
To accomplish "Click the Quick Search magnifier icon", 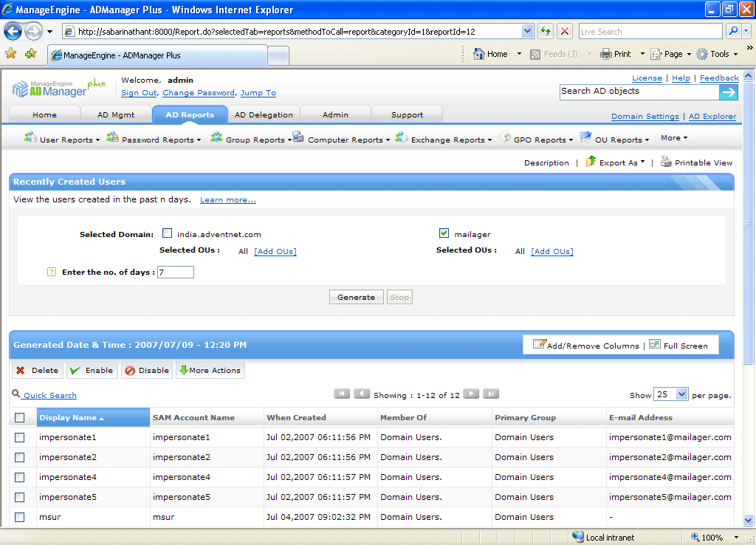I will point(16,394).
